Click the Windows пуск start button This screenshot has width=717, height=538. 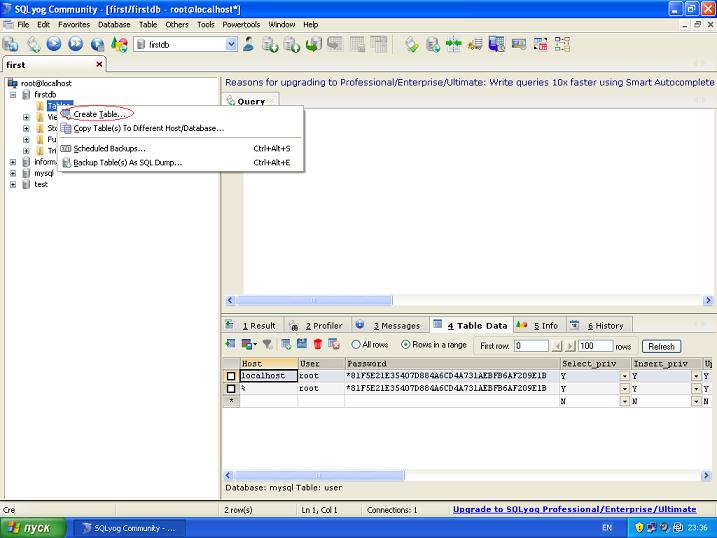33,528
